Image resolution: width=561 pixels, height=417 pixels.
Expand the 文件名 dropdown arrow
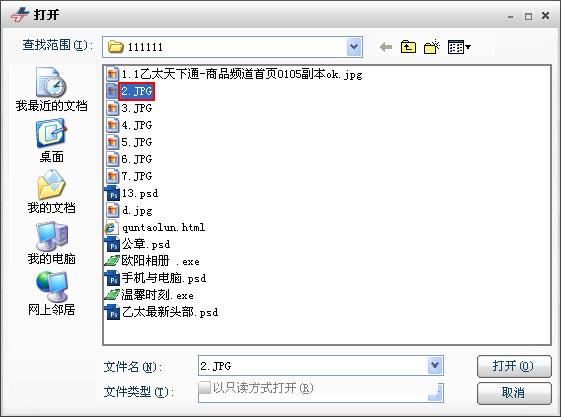tap(435, 366)
